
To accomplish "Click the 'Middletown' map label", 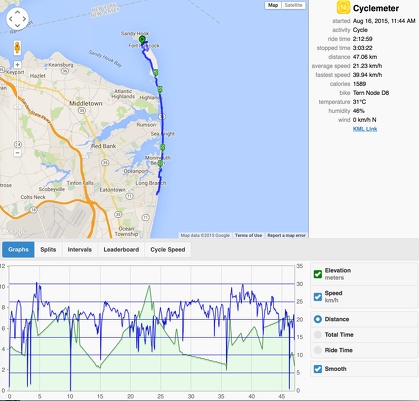I will (x=86, y=104).
